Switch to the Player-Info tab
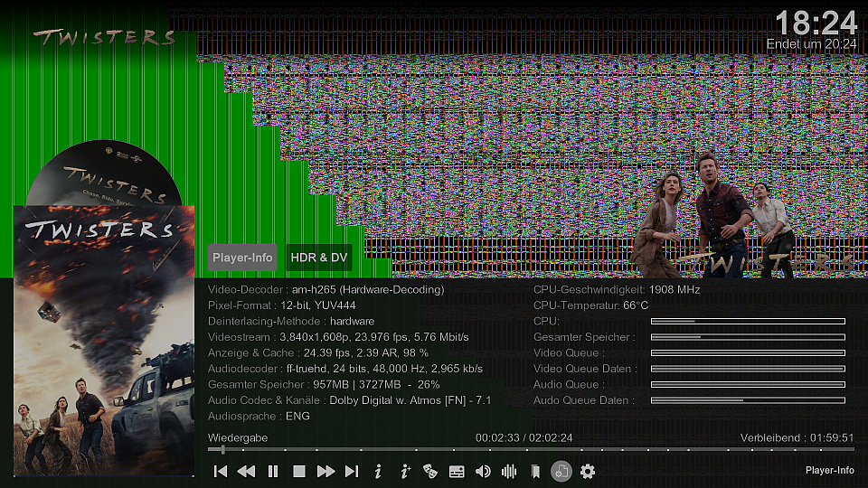 tap(242, 258)
